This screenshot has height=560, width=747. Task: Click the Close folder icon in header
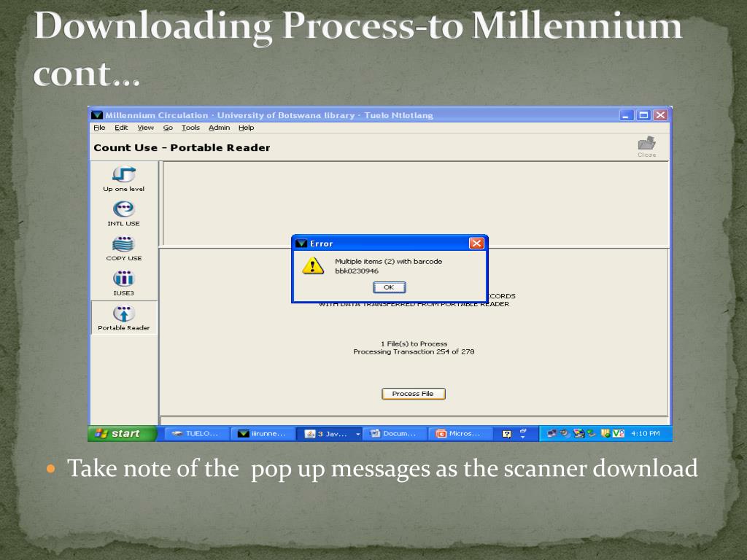click(646, 144)
